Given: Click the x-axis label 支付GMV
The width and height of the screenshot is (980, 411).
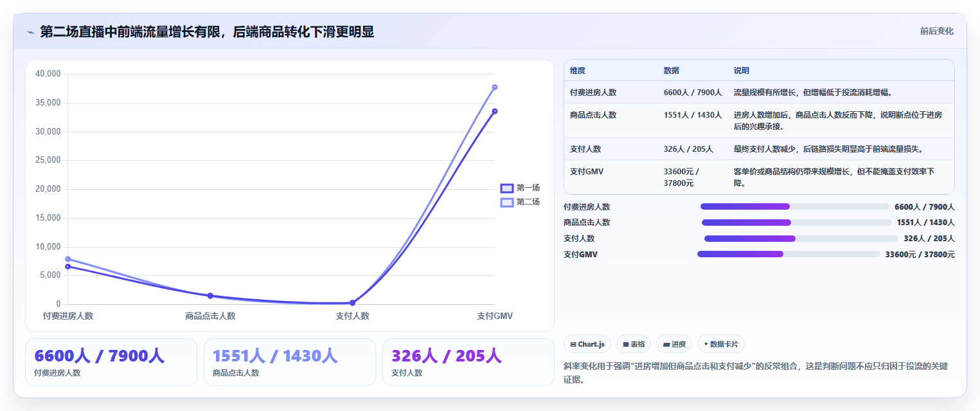Looking at the screenshot, I should coord(495,316).
